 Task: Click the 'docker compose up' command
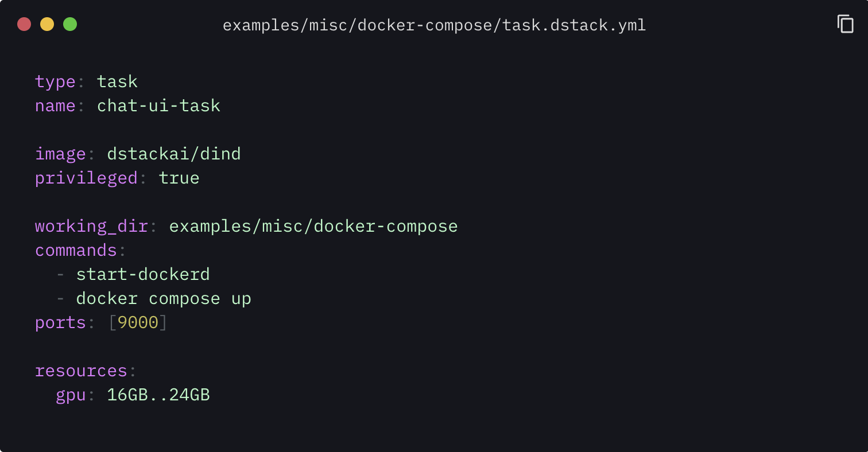pos(164,298)
